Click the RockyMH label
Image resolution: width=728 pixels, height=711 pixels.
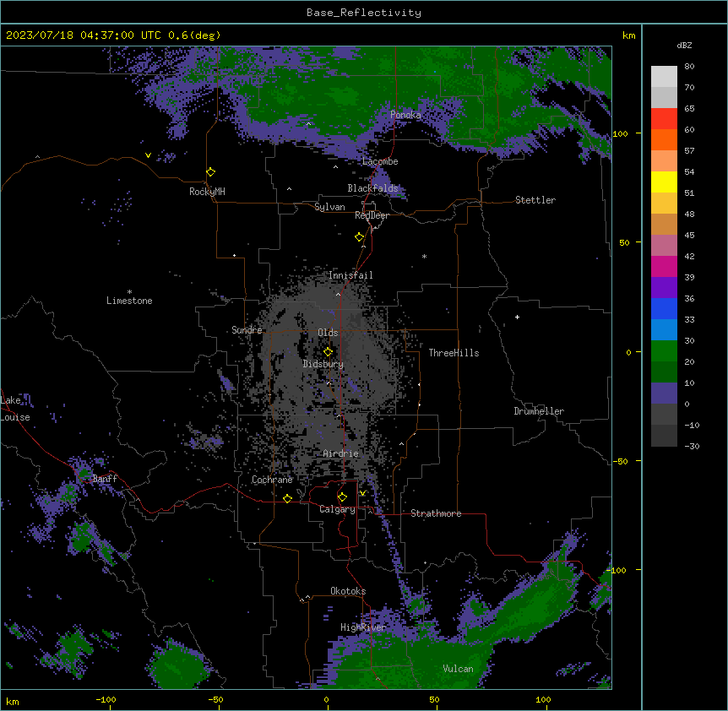click(207, 192)
